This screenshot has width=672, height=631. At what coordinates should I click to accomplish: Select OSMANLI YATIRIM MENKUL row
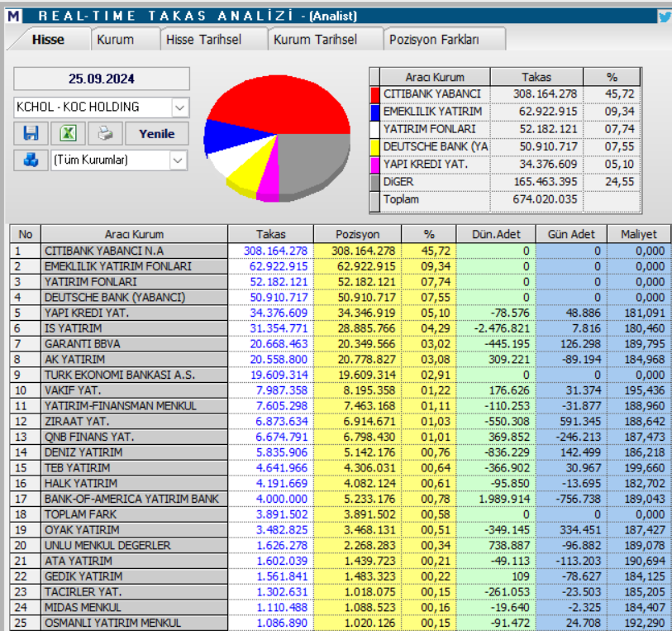[x=341, y=623]
